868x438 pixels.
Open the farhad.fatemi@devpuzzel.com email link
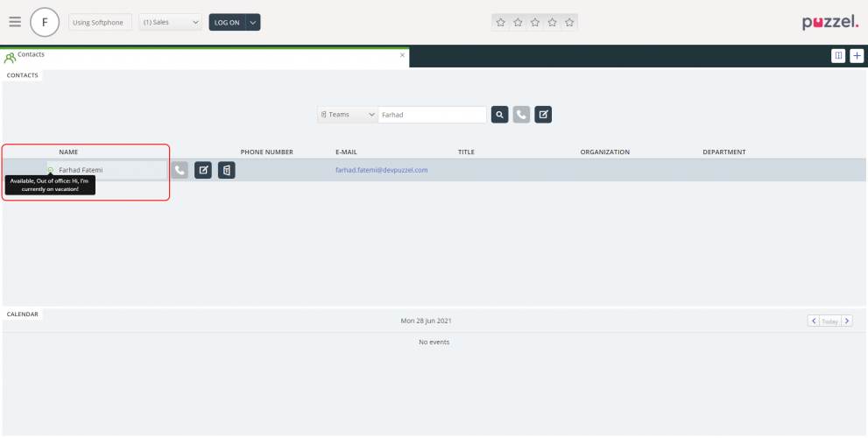coord(381,170)
